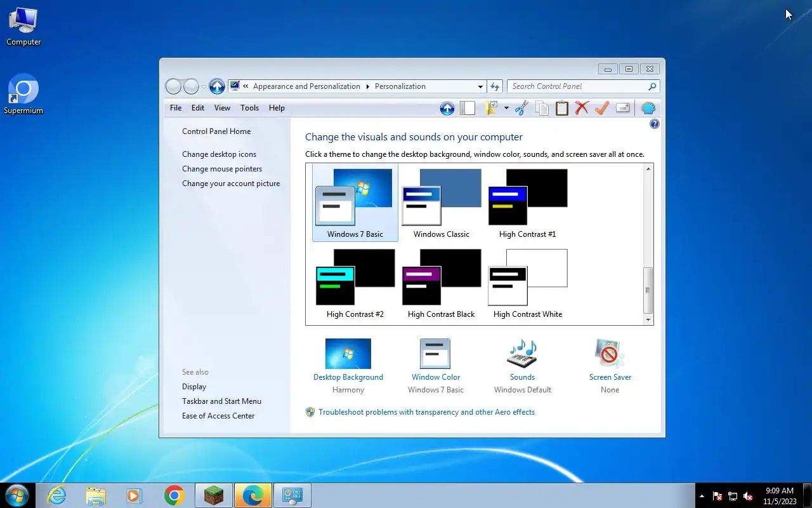The width and height of the screenshot is (812, 508).
Task: Open Windows Media Player from taskbar
Action: [134, 495]
